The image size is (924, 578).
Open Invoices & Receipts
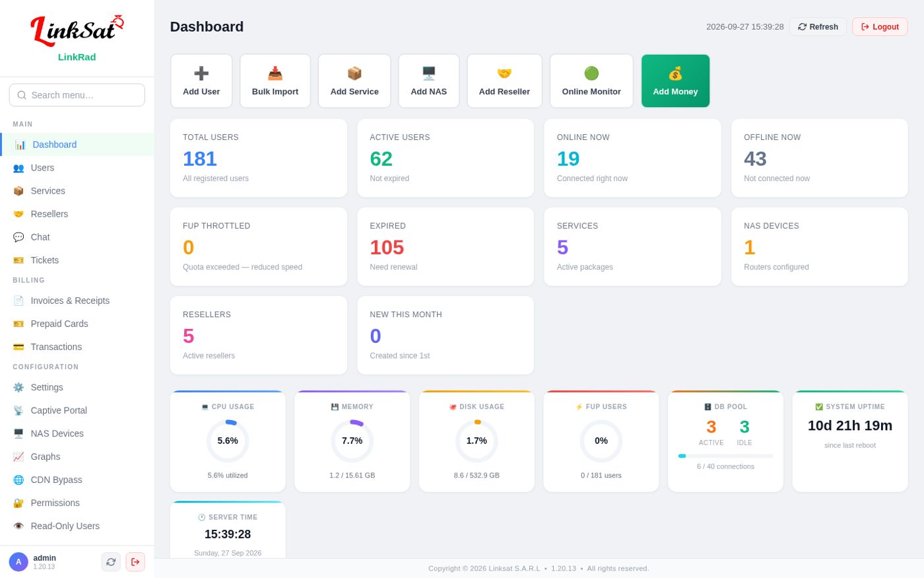(77, 301)
